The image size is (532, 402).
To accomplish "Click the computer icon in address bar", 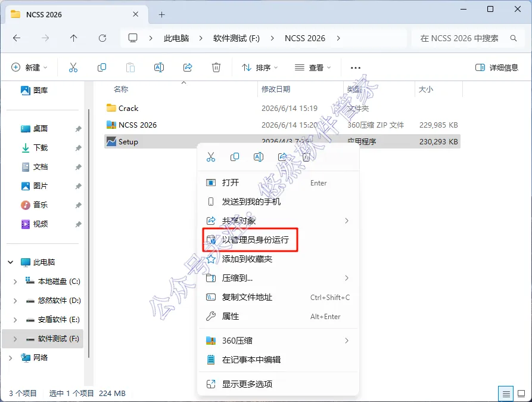I will 133,38.
